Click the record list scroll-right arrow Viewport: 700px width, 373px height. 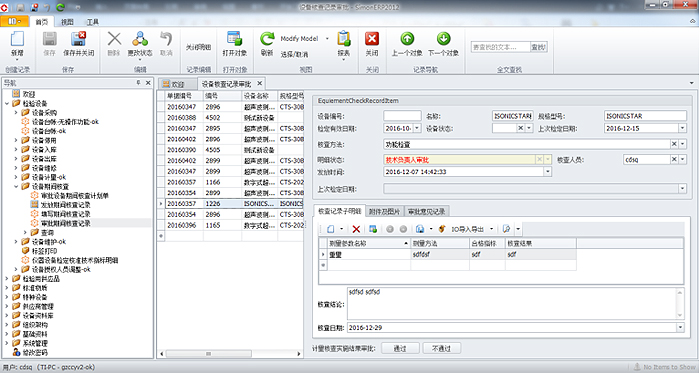pos(300,354)
